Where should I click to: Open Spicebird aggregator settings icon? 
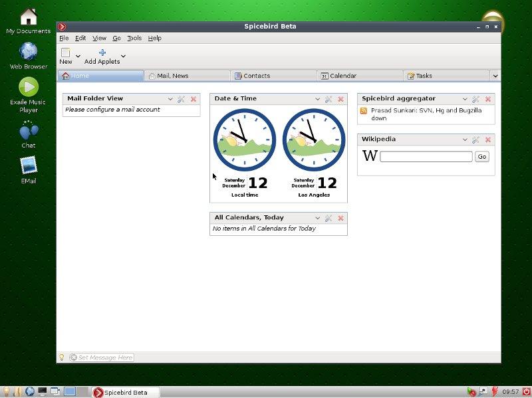(475, 99)
